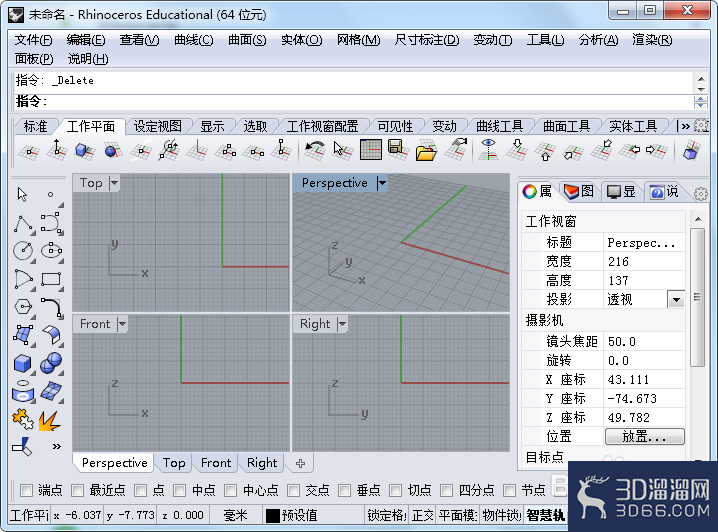Select the Fillet curves tool
Viewport: 718px width, 532px height.
(51, 306)
